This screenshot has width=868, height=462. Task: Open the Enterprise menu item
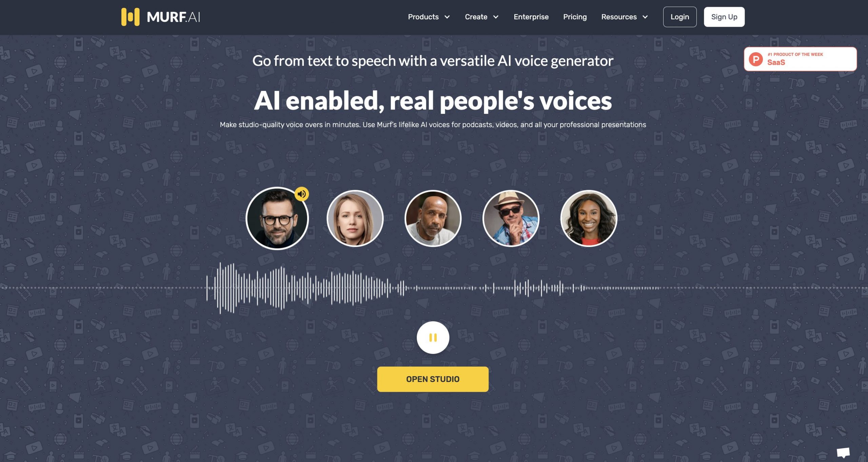531,17
